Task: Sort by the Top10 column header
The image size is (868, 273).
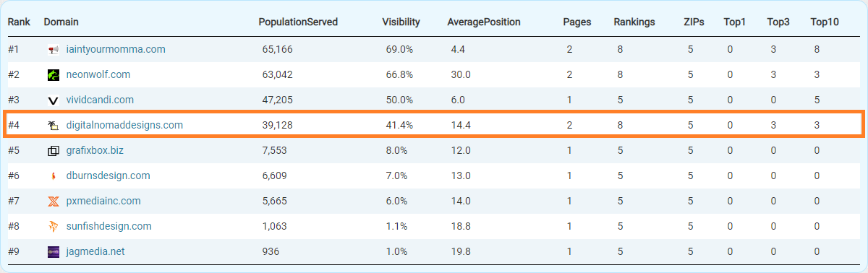Action: pos(825,22)
